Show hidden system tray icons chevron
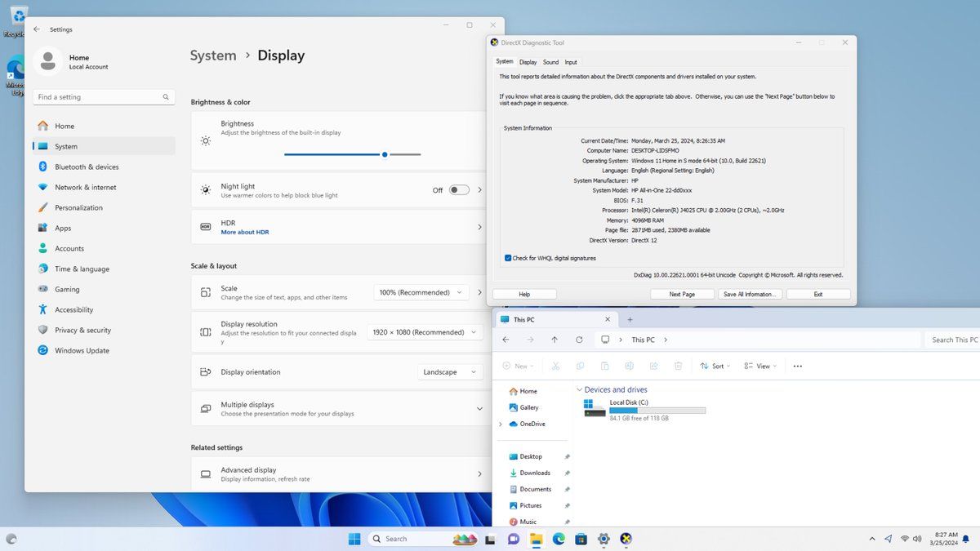980x551 pixels. click(x=871, y=539)
